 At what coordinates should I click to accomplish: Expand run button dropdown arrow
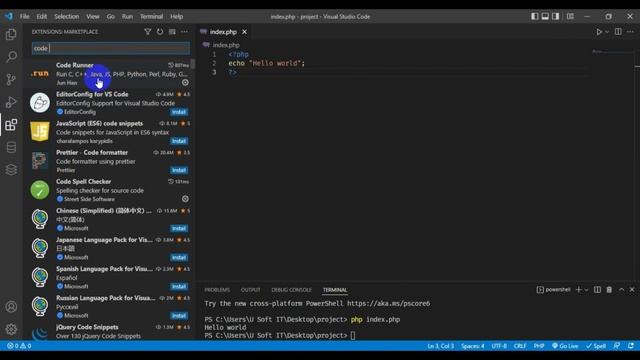click(607, 32)
